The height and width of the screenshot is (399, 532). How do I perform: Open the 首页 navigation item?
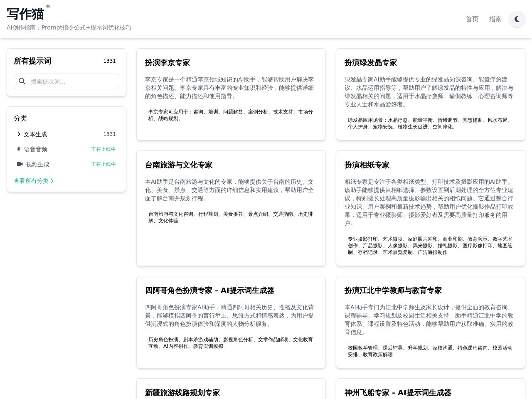[x=472, y=19]
